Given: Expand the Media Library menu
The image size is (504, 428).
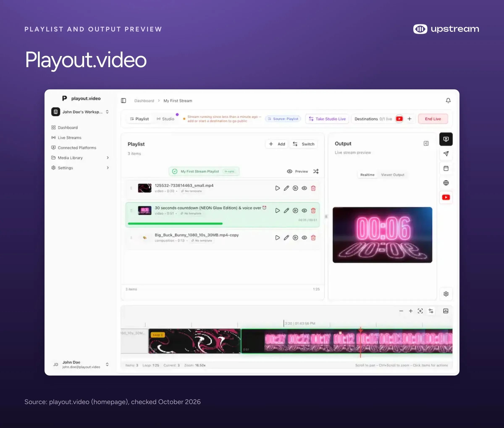Looking at the screenshot, I should 80,158.
